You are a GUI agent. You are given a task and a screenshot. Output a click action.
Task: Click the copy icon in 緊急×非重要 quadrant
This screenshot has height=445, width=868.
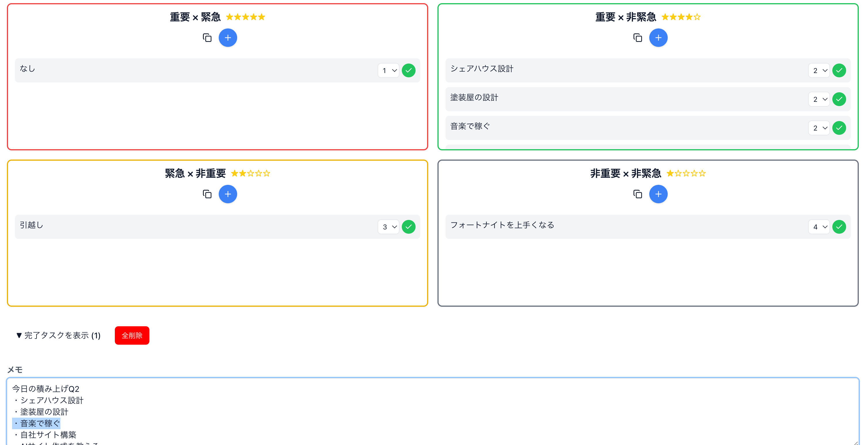coord(207,194)
